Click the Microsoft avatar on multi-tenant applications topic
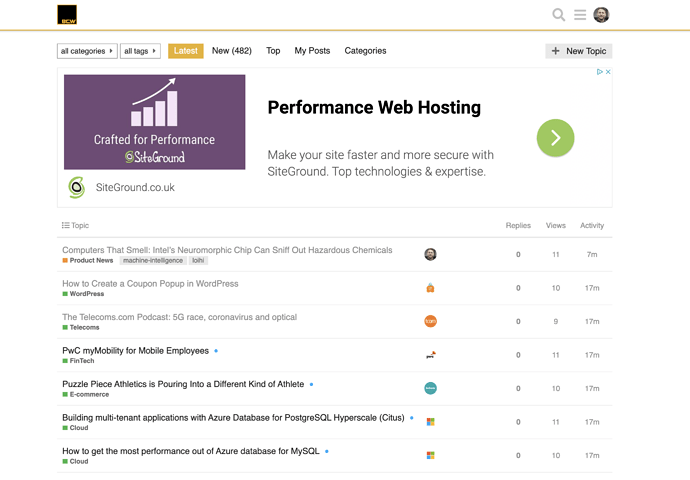Viewport: 690px width, 480px height. [430, 421]
